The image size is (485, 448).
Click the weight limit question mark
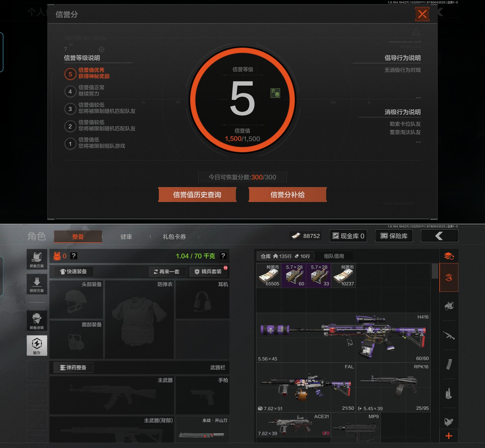tap(223, 256)
